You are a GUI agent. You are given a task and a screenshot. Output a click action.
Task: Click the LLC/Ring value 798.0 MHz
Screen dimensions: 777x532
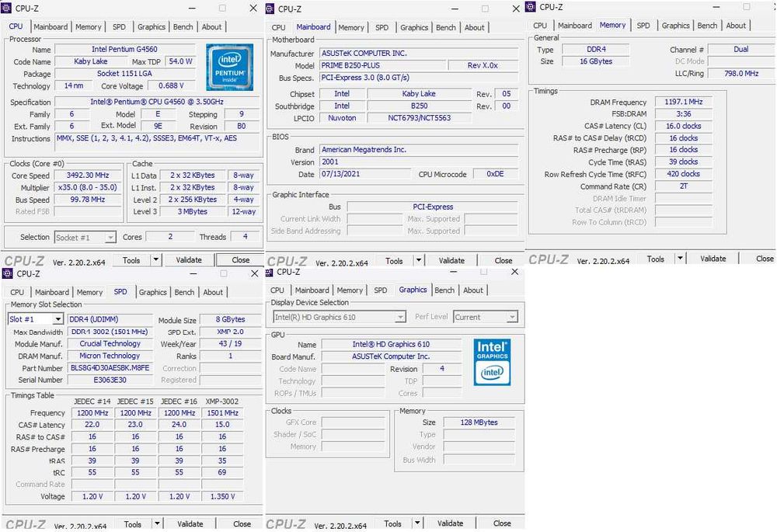[740, 73]
